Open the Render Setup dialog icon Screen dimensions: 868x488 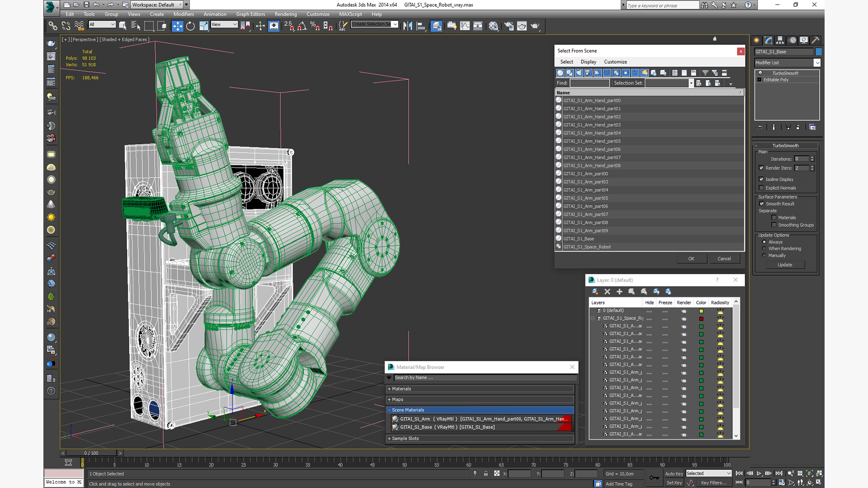(509, 26)
